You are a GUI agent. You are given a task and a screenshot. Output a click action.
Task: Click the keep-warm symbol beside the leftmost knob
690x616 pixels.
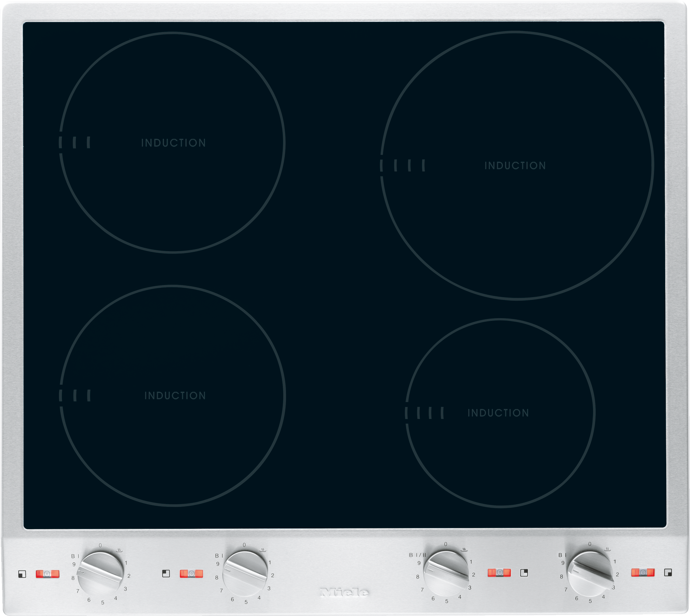click(x=118, y=550)
